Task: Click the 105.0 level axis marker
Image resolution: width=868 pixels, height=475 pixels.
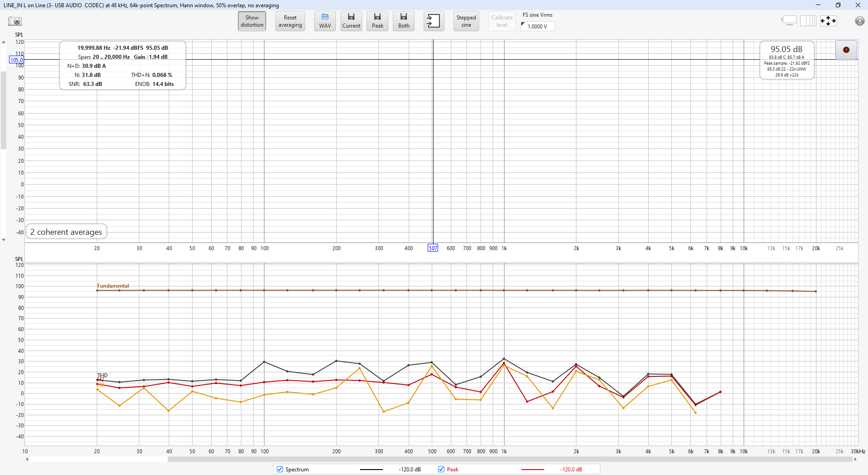Action: (x=17, y=60)
